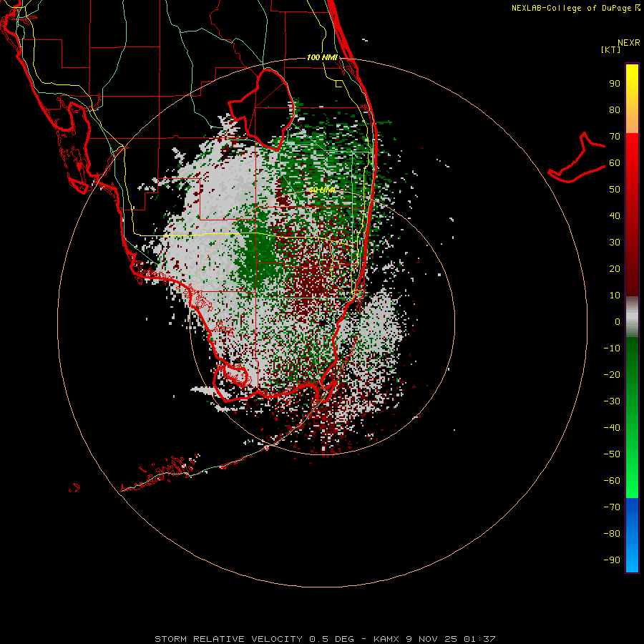644x644 pixels.
Task: Click the -60 value on the velocity scale
Action: tap(612, 481)
